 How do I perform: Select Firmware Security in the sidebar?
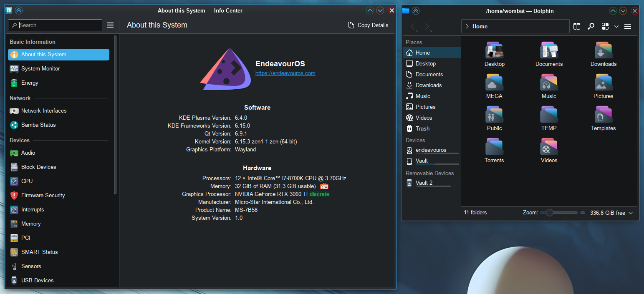coord(43,195)
